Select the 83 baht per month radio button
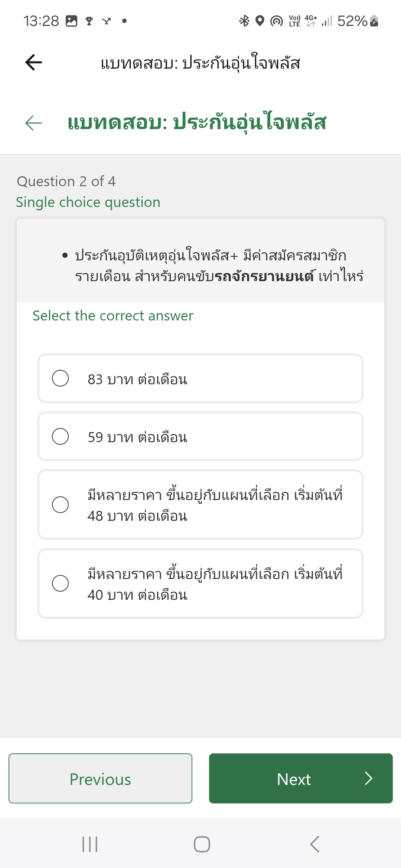This screenshot has width=401, height=868. click(60, 378)
